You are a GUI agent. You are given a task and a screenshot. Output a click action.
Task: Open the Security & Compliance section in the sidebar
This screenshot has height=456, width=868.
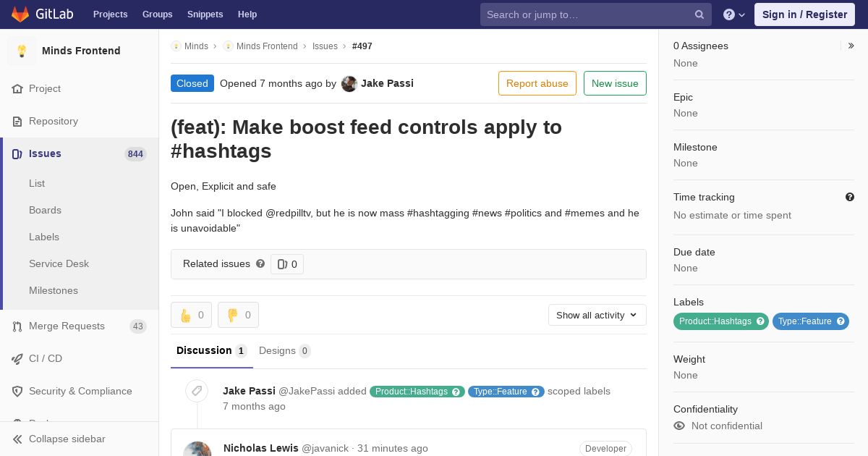pyautogui.click(x=79, y=391)
